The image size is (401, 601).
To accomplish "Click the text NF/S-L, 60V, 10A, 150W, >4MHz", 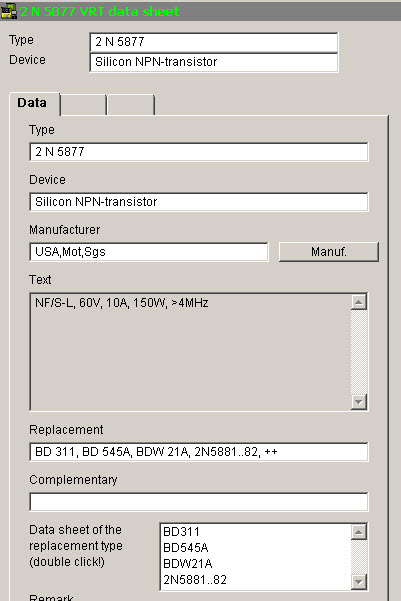I will point(122,303).
